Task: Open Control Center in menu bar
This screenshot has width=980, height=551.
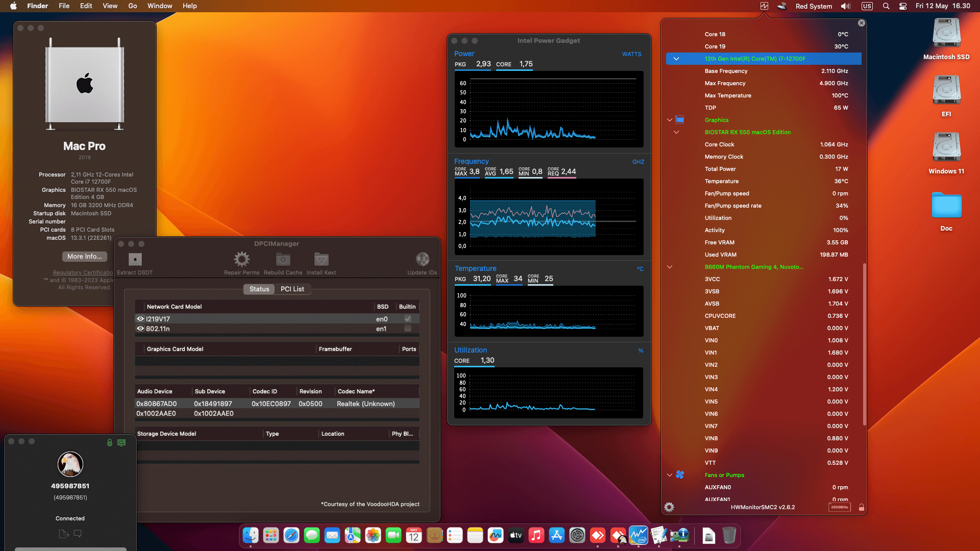Action: 903,6
